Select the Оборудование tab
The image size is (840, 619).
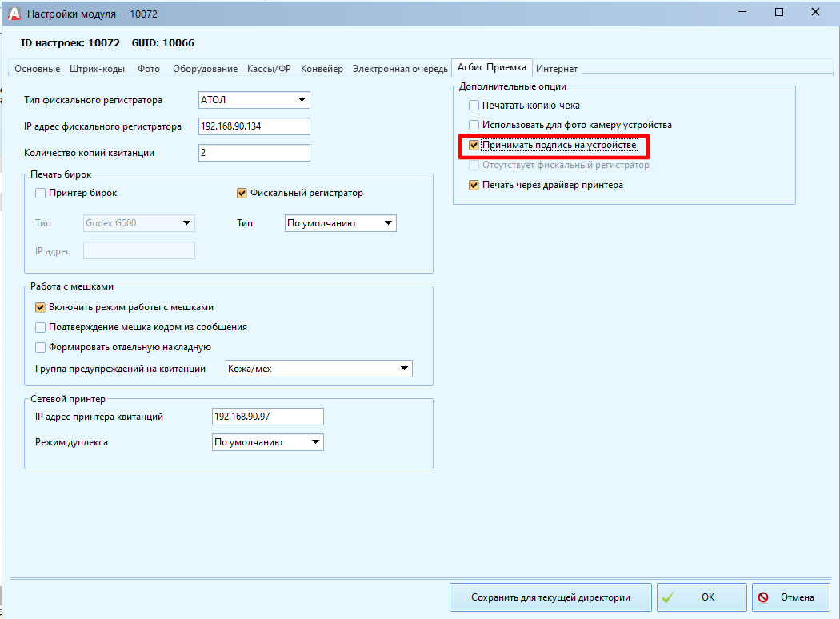[205, 69]
